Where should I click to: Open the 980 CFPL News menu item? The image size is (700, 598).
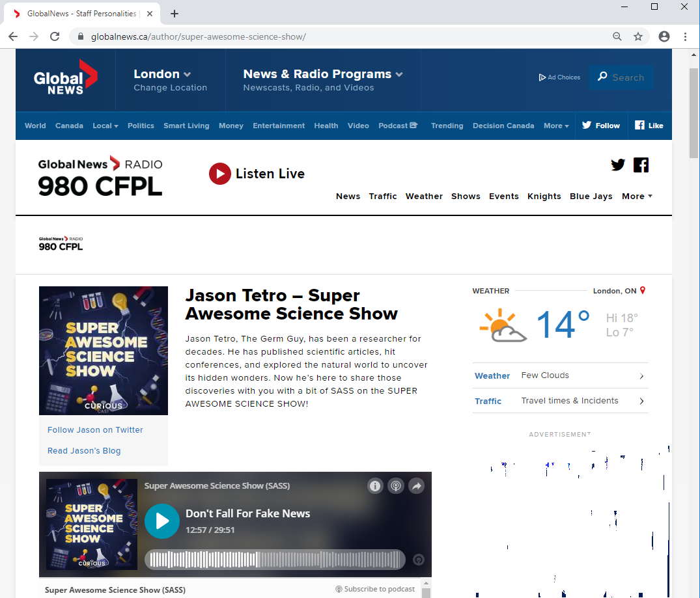[348, 197]
